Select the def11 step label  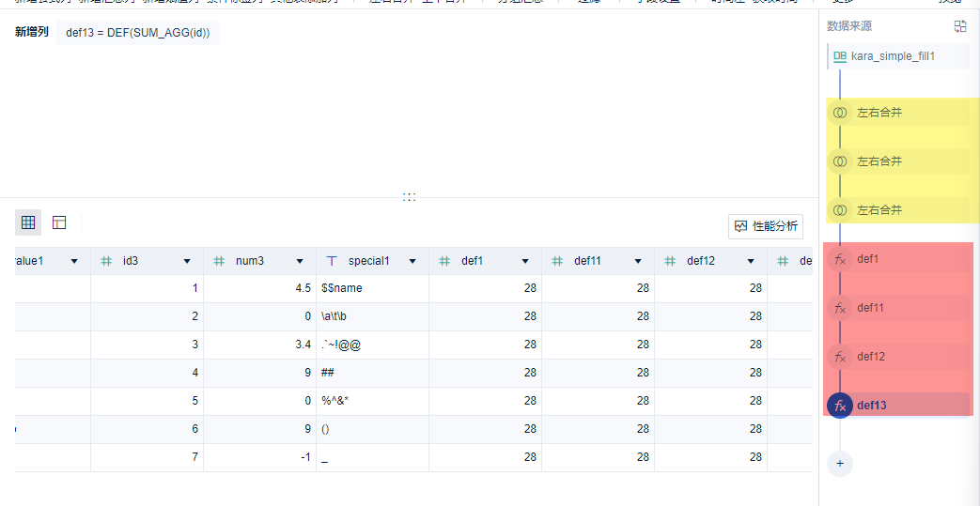coord(870,307)
